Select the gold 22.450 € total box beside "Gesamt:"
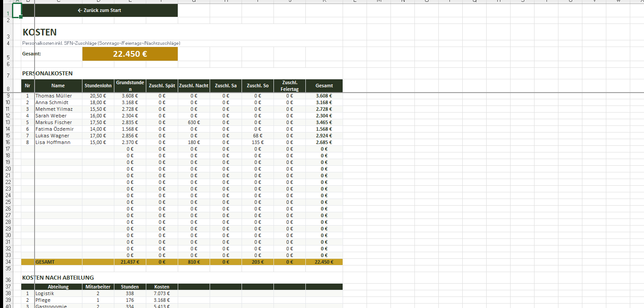 (130, 54)
